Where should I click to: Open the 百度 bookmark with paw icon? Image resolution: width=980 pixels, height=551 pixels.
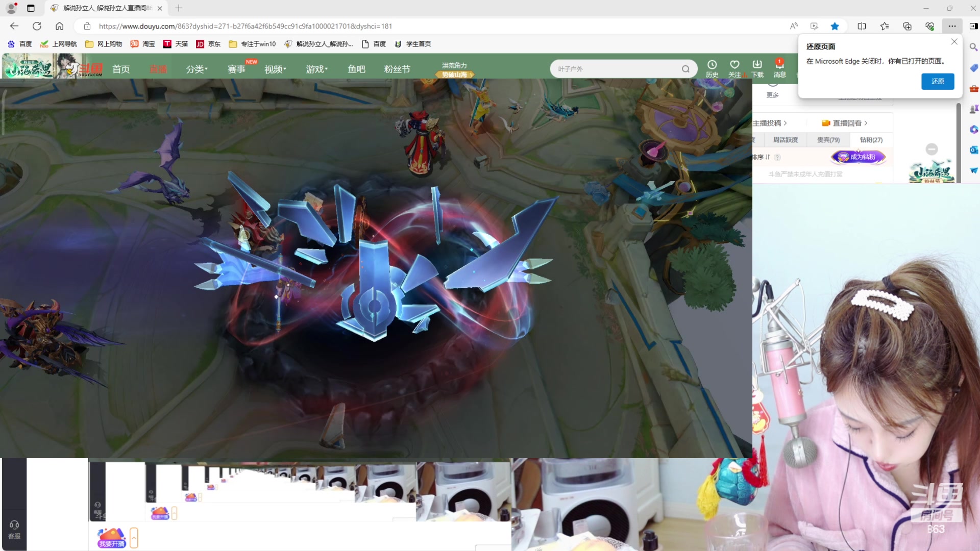[x=19, y=44]
